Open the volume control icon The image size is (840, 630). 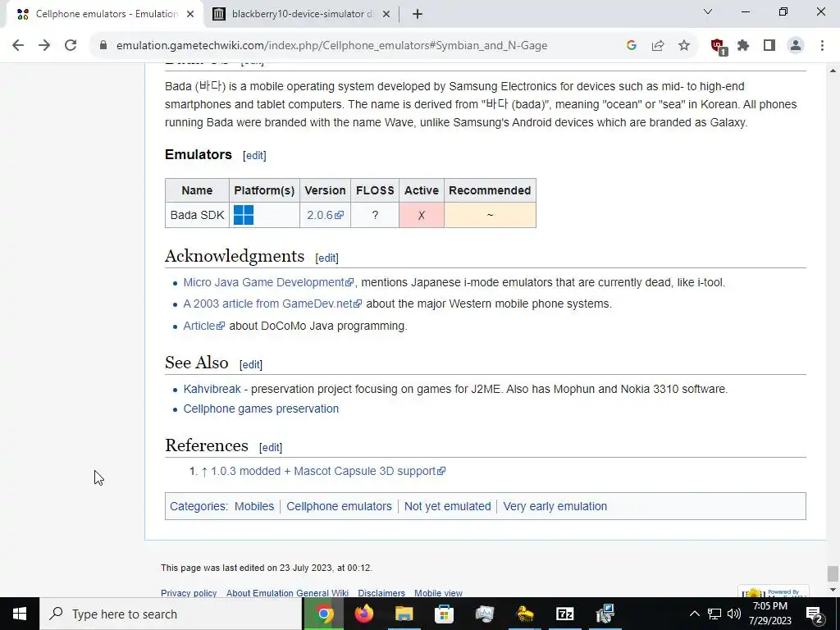click(x=734, y=614)
